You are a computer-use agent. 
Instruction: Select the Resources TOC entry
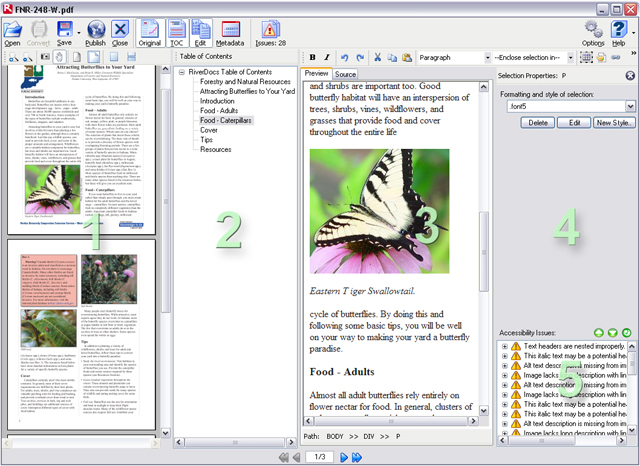216,149
